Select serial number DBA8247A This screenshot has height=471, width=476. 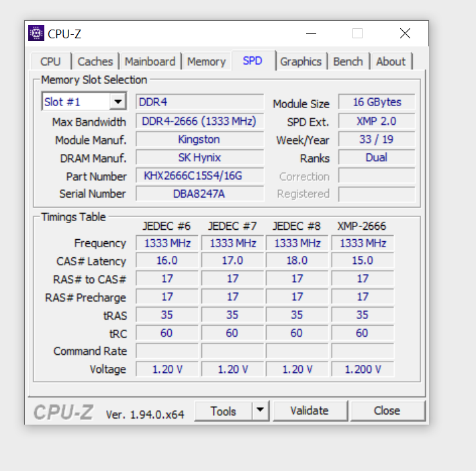tap(200, 194)
